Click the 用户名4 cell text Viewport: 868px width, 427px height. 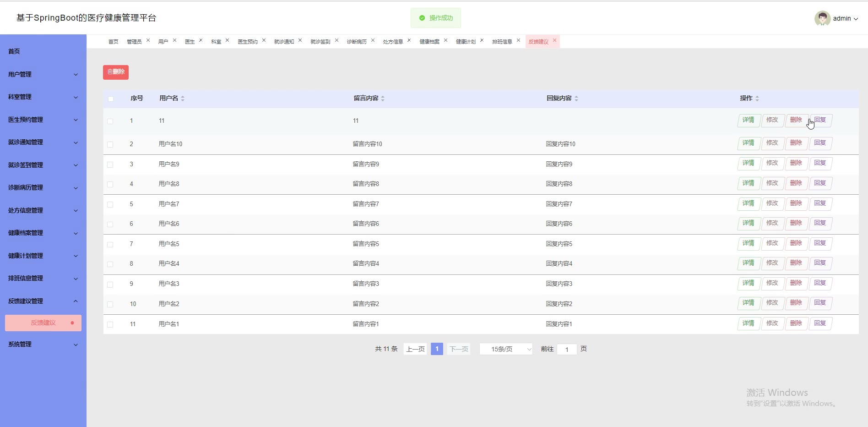click(169, 263)
